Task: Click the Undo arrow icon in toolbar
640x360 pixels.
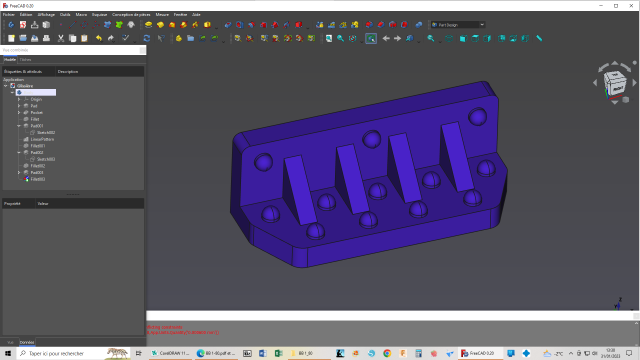Action: (99, 38)
